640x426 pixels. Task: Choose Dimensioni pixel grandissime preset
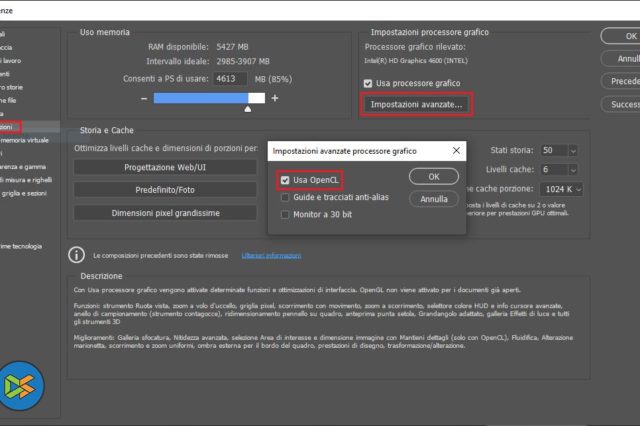[165, 213]
